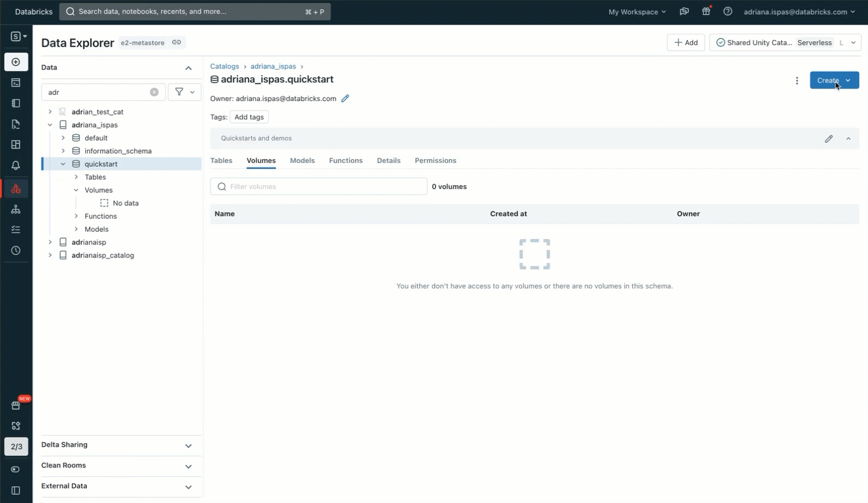Open the Workflows hierarchy sidebar icon
This screenshot has width=868, height=503.
pyautogui.click(x=16, y=209)
